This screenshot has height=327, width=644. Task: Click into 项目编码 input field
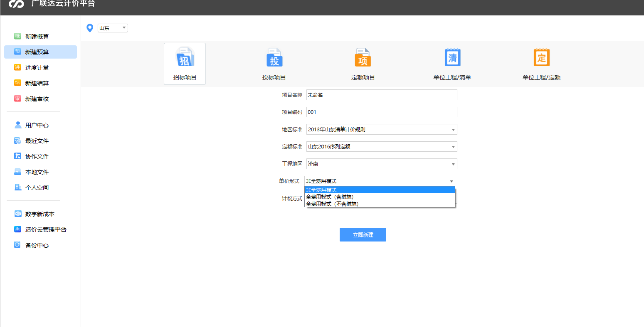[x=382, y=112]
